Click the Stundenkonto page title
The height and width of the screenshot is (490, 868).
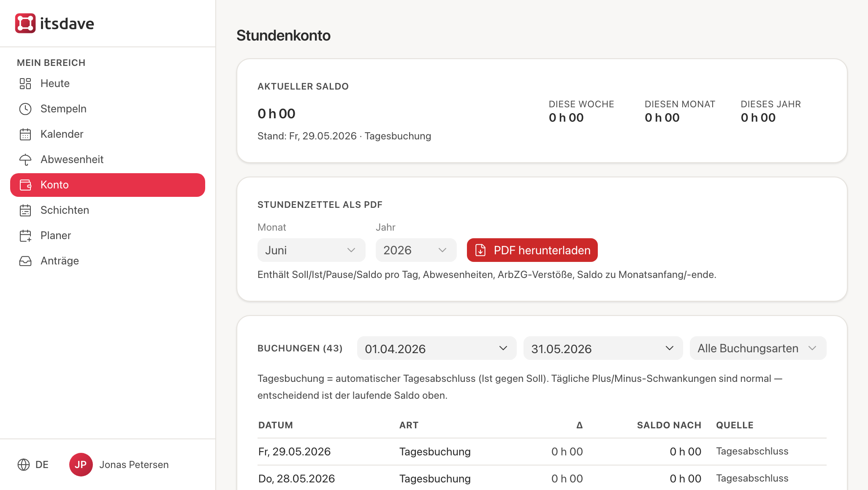click(x=283, y=35)
